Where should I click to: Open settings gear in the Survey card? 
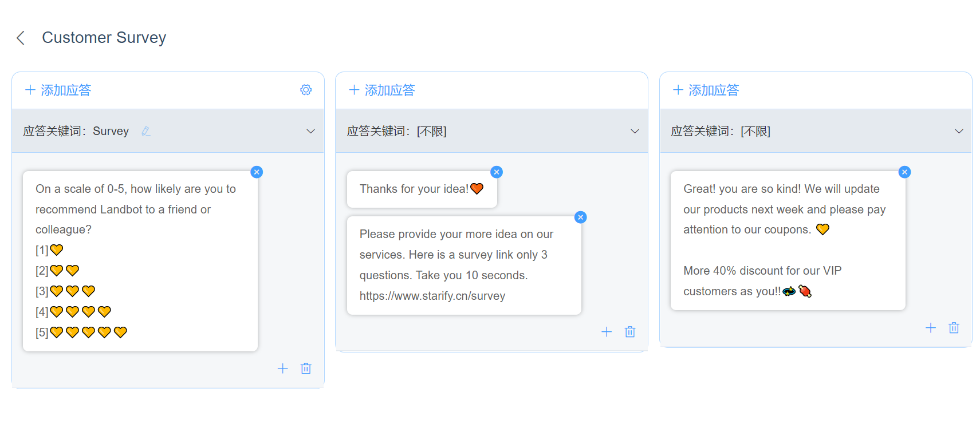pos(306,90)
